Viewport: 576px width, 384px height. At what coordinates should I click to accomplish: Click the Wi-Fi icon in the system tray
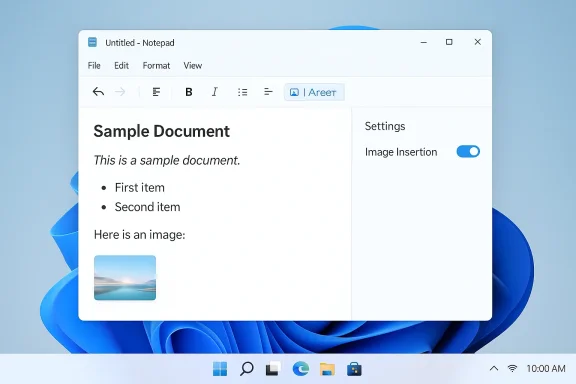tap(512, 368)
